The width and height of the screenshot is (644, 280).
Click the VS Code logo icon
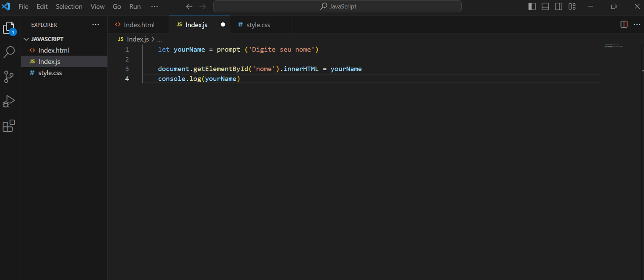point(6,6)
